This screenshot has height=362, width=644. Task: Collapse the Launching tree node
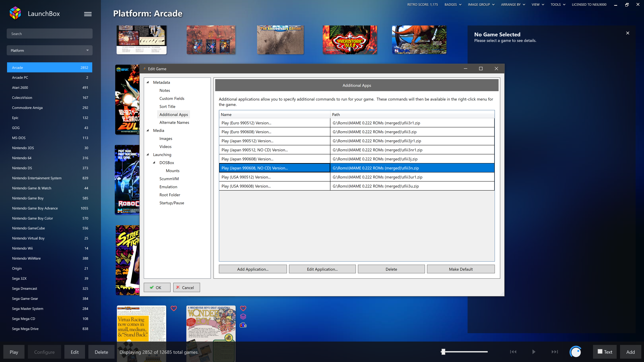148,155
